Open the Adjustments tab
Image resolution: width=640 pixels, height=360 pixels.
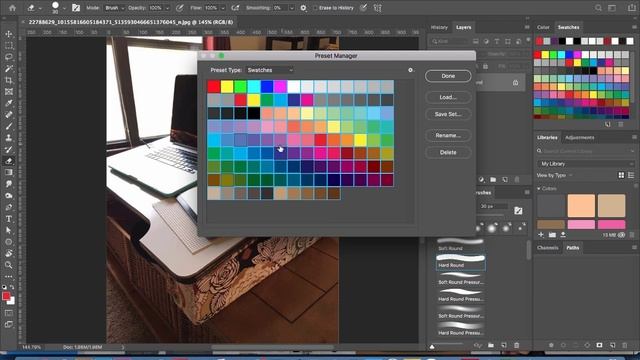coord(580,138)
